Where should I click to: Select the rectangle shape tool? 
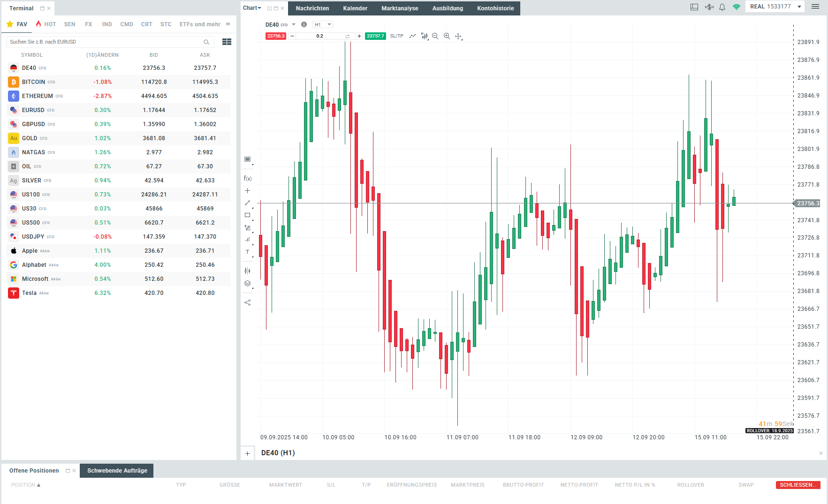pyautogui.click(x=248, y=215)
